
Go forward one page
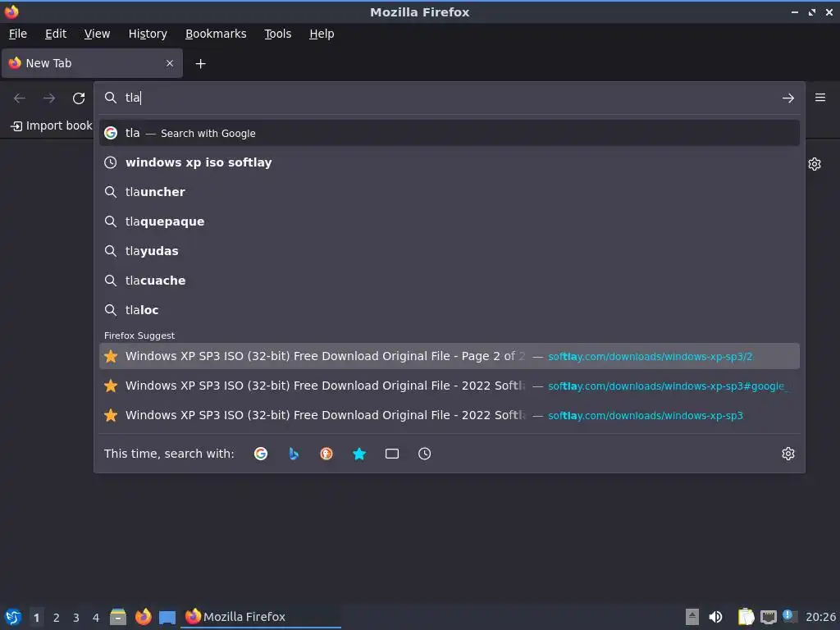[x=49, y=98]
